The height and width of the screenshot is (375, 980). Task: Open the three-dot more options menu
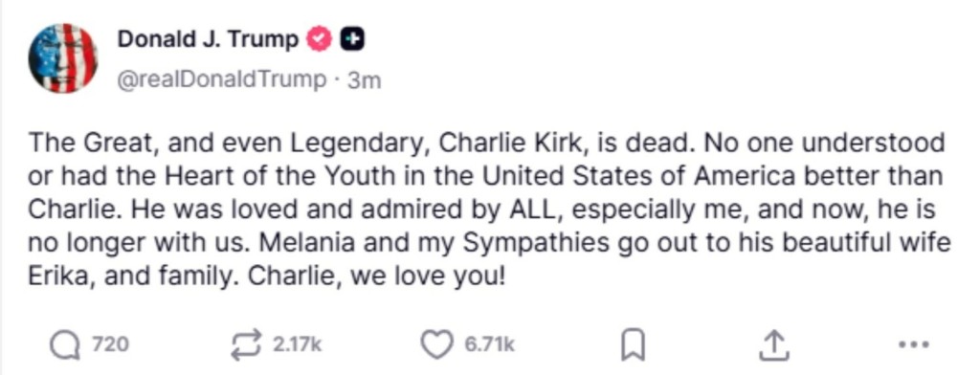pos(913,344)
